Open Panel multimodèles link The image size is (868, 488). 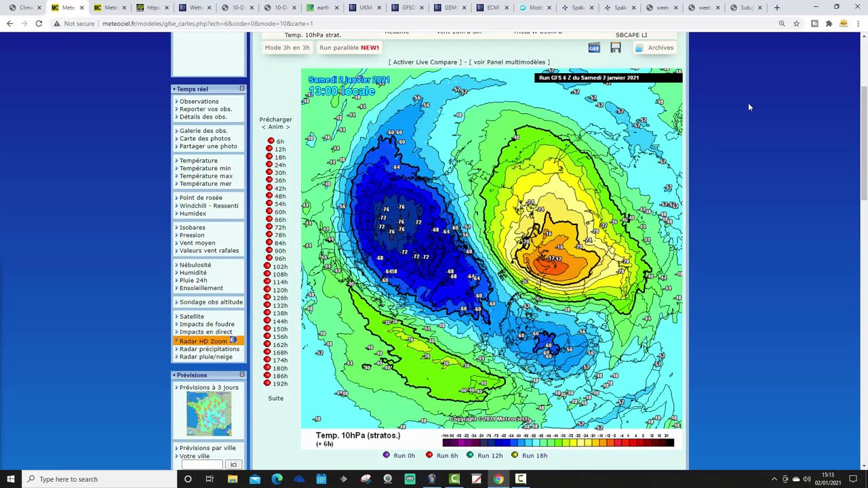click(509, 62)
